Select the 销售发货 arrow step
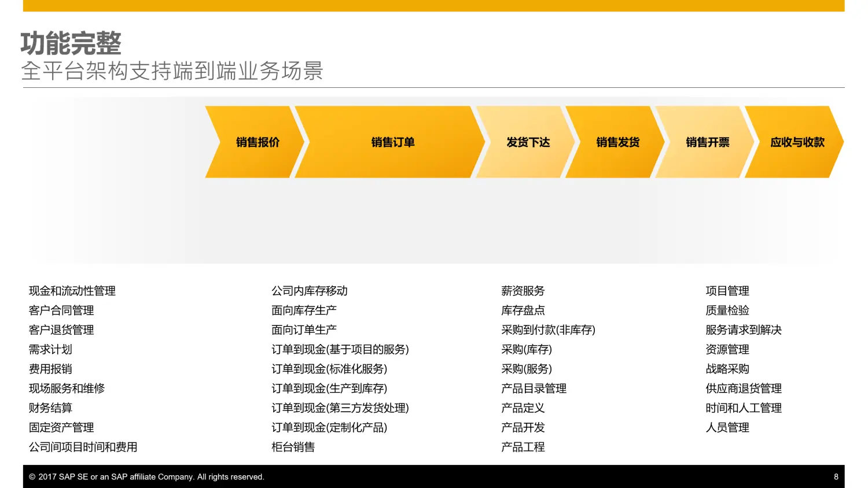The height and width of the screenshot is (488, 868). tap(615, 142)
